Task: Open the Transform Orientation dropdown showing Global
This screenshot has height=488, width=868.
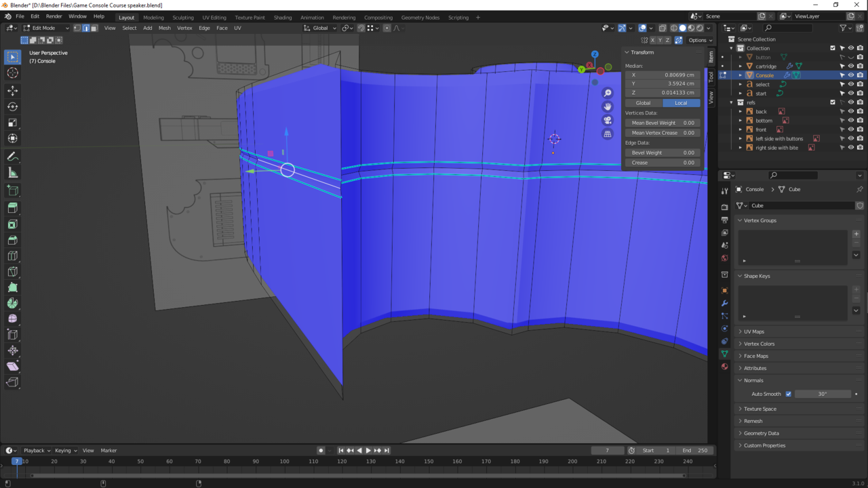Action: point(319,28)
